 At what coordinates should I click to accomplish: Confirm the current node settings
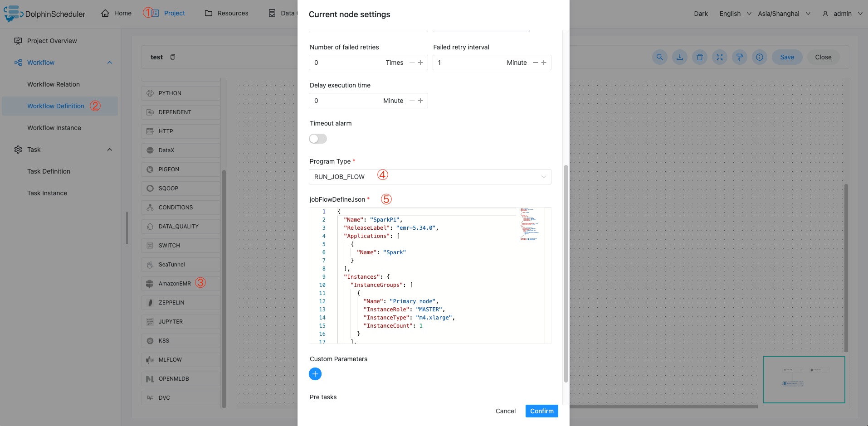[541, 411]
